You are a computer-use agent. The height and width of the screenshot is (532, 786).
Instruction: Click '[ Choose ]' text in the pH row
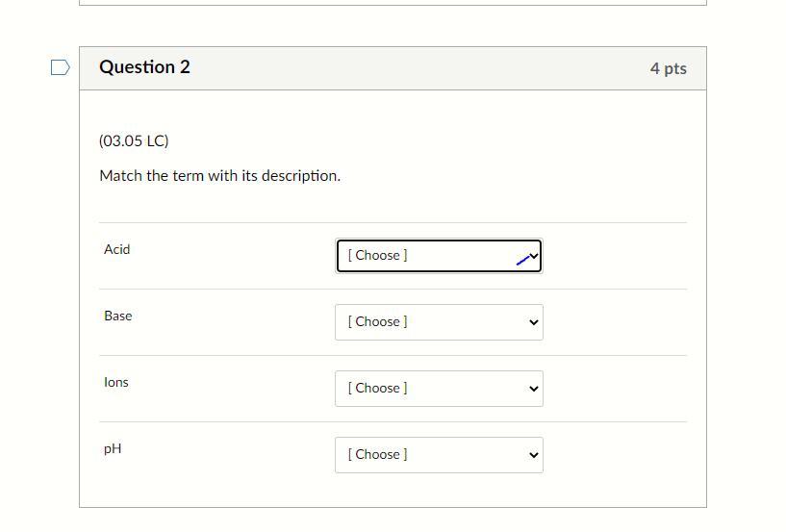(x=377, y=454)
